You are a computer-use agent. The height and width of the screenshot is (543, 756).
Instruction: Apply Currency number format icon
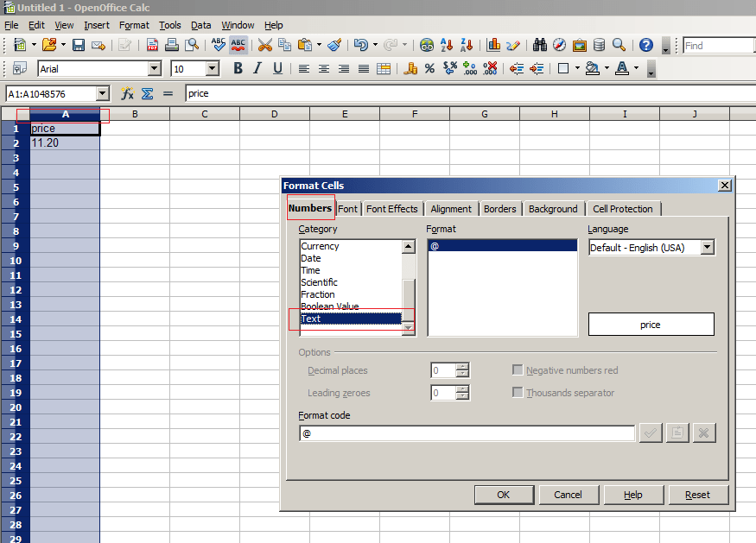pyautogui.click(x=410, y=68)
